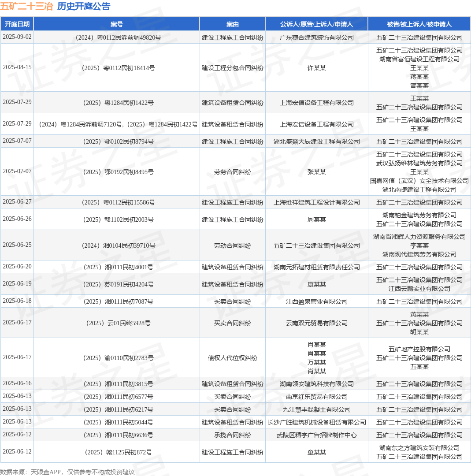Click defendant 湖南省湘辉人力资源服务有限公司
This screenshot has height=476, width=471.
pyautogui.click(x=419, y=237)
